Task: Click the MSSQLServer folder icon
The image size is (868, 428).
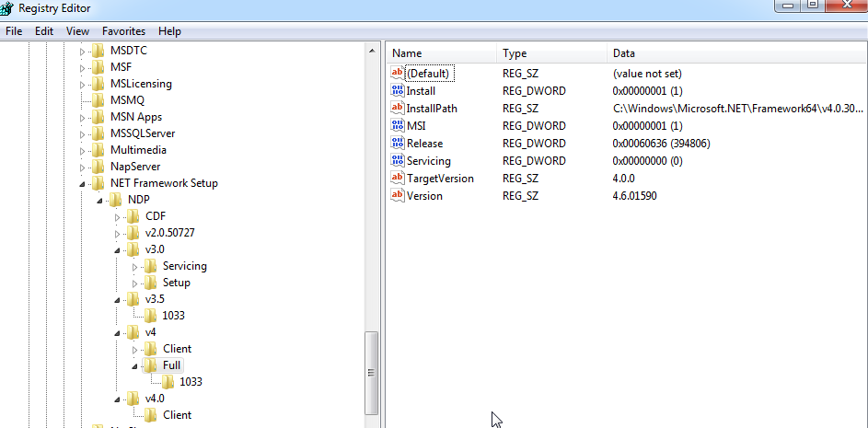Action: (98, 133)
